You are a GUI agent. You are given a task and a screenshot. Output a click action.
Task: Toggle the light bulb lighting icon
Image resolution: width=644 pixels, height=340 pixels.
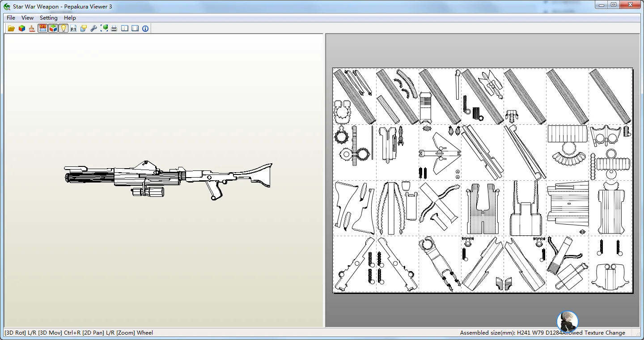tap(64, 29)
